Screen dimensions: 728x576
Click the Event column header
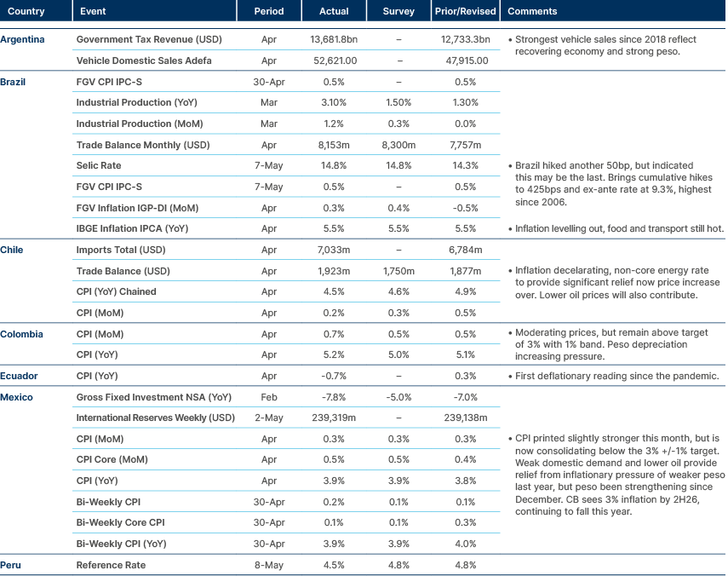(x=93, y=11)
